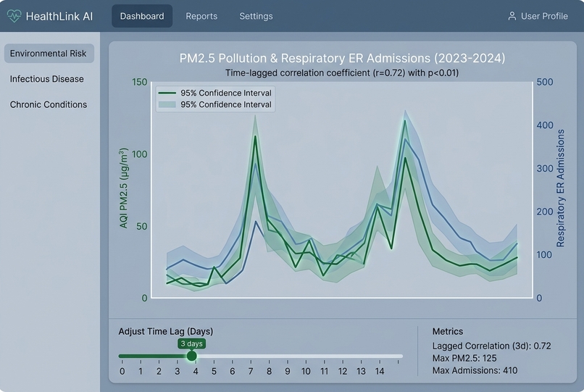
Task: Click the HealthLink AI heart logo icon
Action: (14, 16)
